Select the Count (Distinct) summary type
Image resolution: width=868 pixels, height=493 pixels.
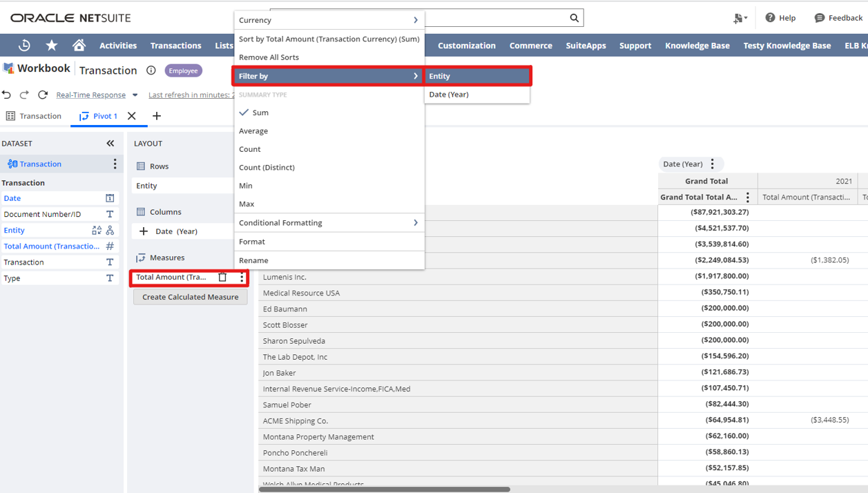pyautogui.click(x=329, y=168)
